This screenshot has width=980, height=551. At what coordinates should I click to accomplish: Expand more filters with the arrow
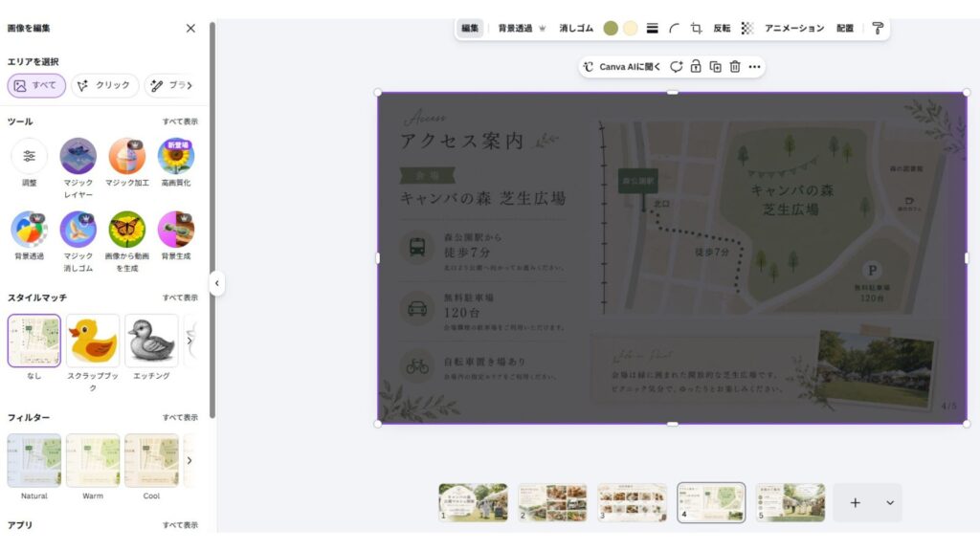(x=189, y=460)
